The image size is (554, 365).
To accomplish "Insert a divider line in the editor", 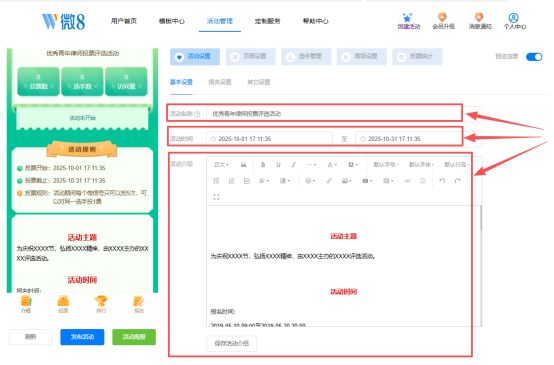I will pos(423,181).
